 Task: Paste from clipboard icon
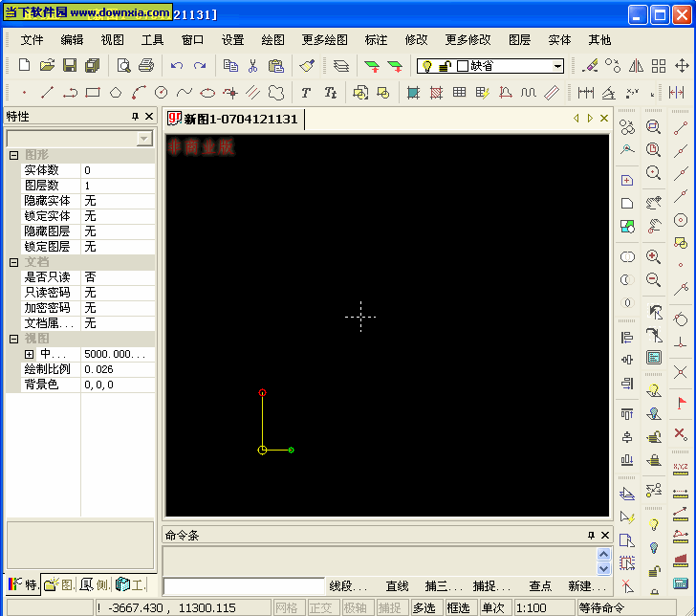(x=275, y=66)
